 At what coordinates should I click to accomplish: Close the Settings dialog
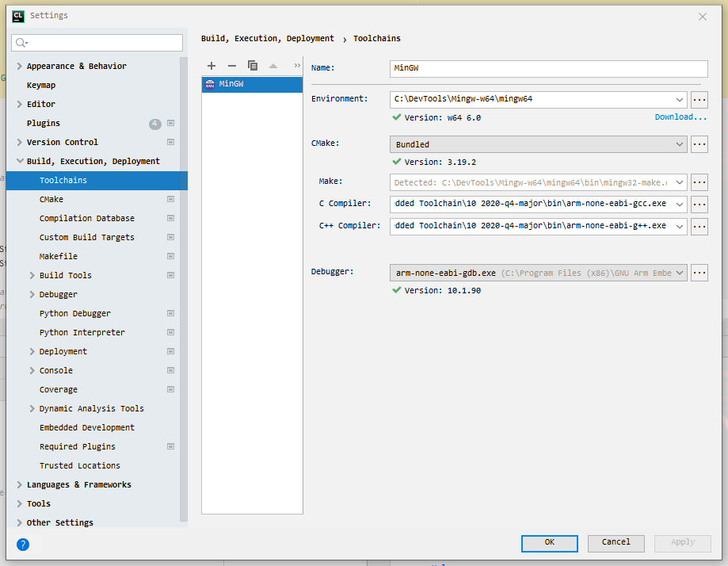703,17
